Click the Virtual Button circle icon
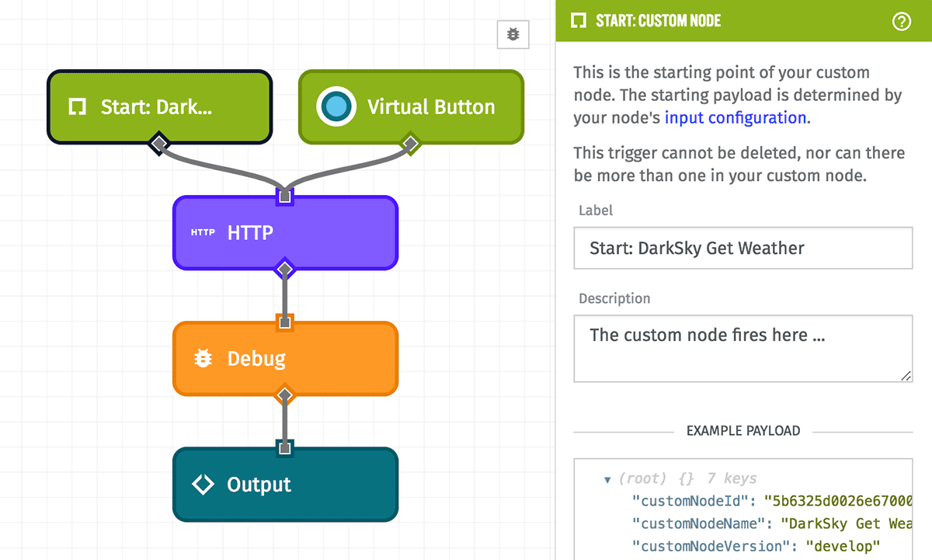 click(x=336, y=107)
